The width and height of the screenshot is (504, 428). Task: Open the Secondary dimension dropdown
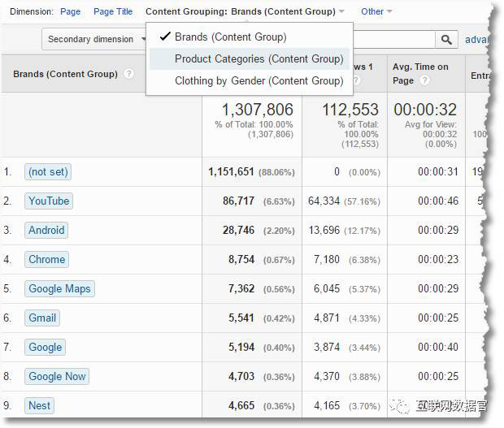[x=95, y=39]
